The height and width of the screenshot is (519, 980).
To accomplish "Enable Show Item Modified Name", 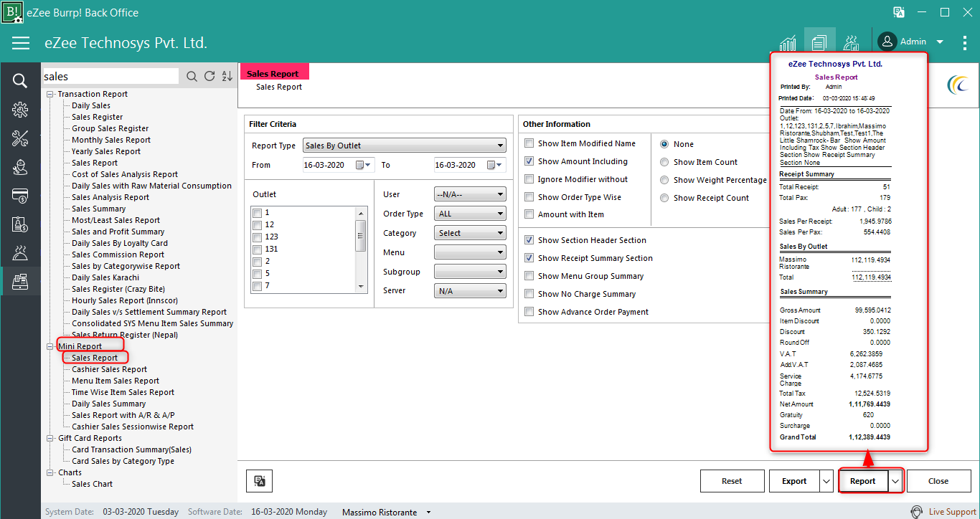I will [529, 143].
